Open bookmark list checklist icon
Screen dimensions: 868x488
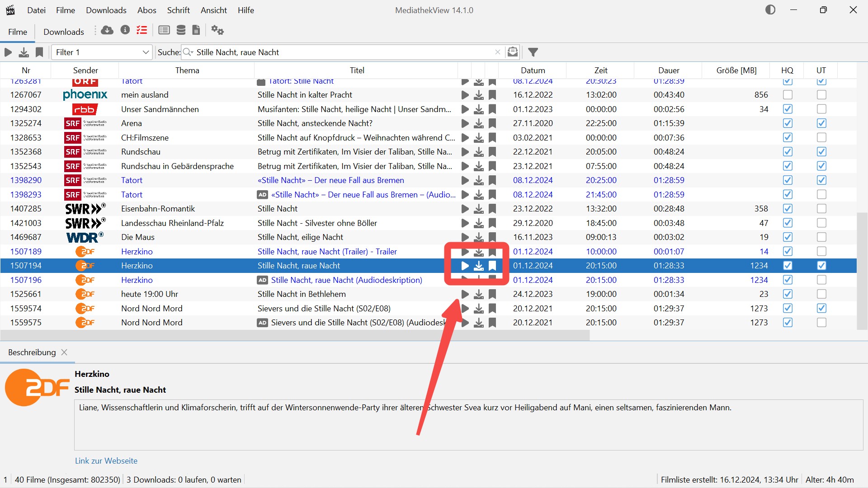click(x=142, y=30)
